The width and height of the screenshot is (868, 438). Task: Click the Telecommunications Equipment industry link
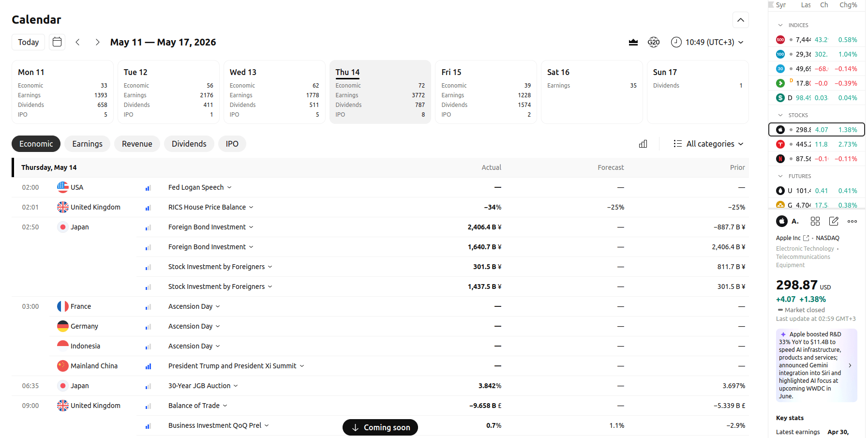coord(803,261)
